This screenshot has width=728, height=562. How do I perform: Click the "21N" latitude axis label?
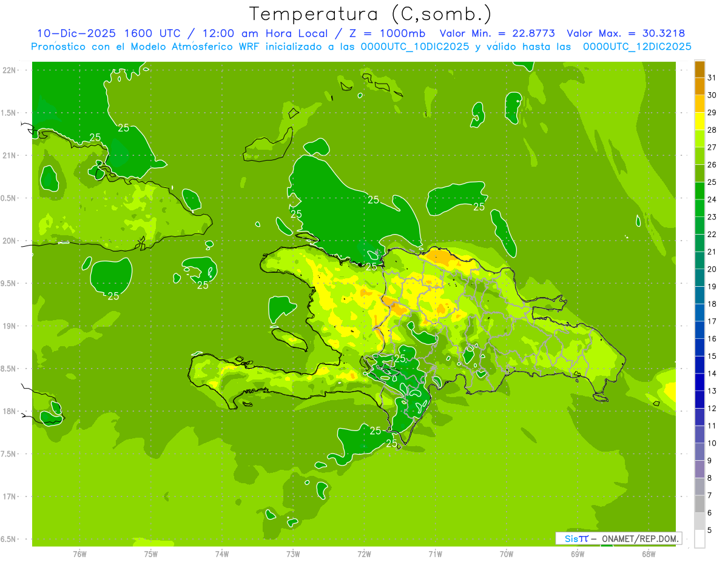10,155
